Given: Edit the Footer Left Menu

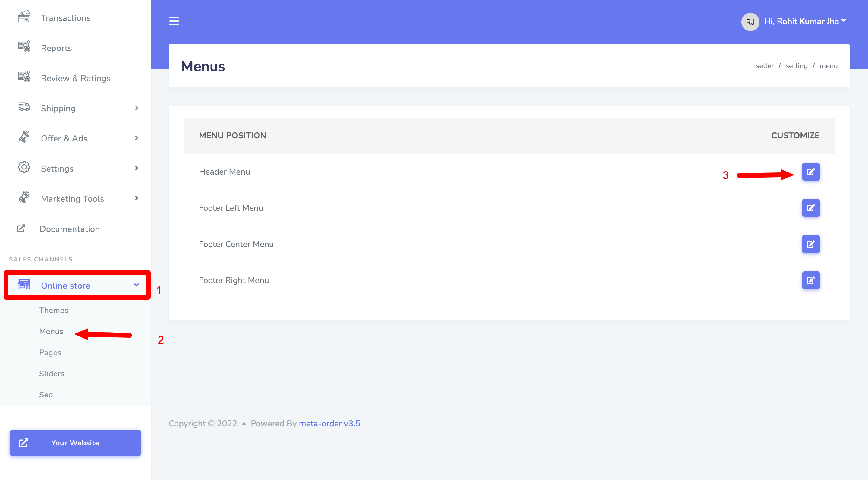Looking at the screenshot, I should (810, 208).
